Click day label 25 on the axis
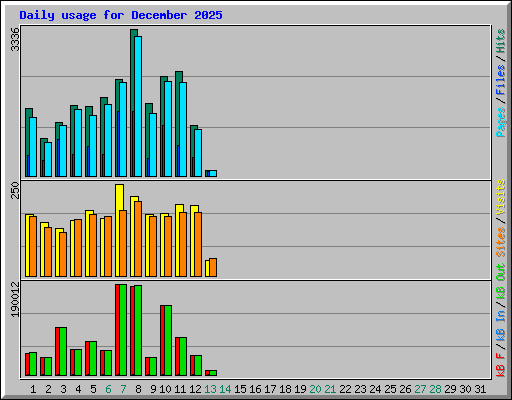The image size is (512, 400). click(x=390, y=389)
